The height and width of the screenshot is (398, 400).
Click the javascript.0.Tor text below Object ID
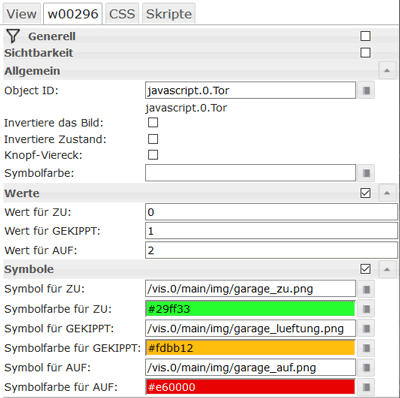pyautogui.click(x=186, y=108)
